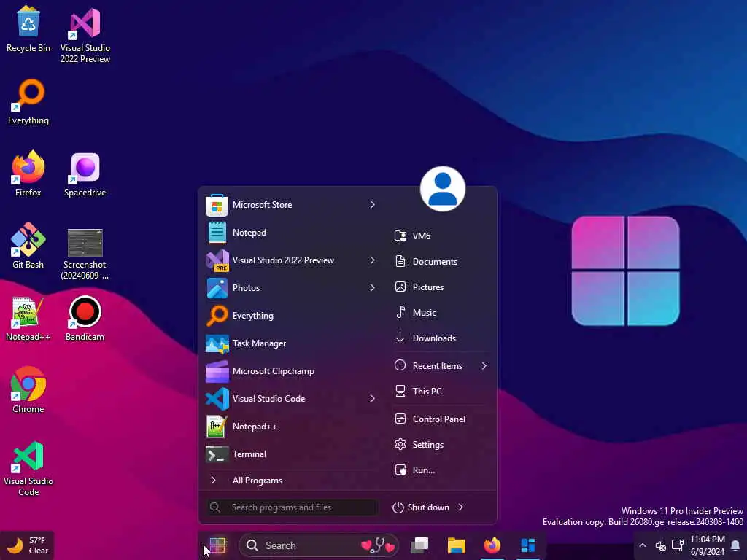Click the Shut down button
Viewport: 747px width, 560px height.
coord(421,507)
